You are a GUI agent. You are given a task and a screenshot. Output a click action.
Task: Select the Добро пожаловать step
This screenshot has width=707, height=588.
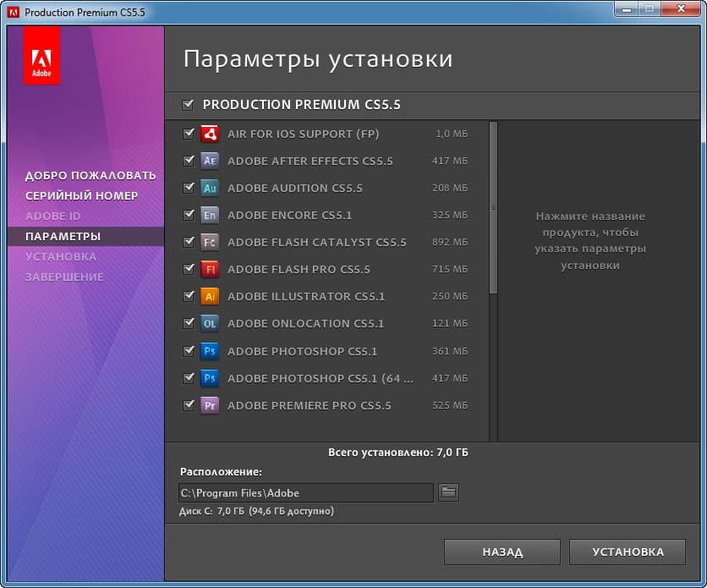(x=90, y=175)
